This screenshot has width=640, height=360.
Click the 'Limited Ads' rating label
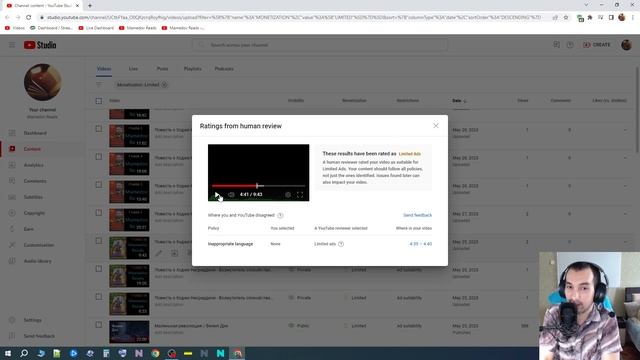click(x=409, y=154)
